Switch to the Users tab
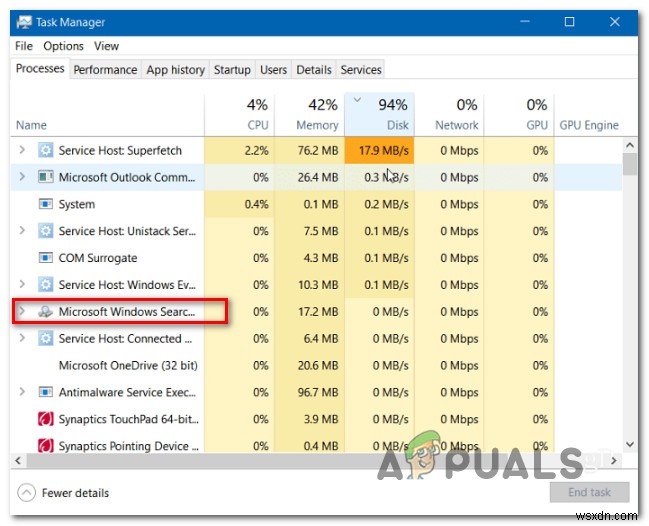The height and width of the screenshot is (526, 649). pos(274,70)
